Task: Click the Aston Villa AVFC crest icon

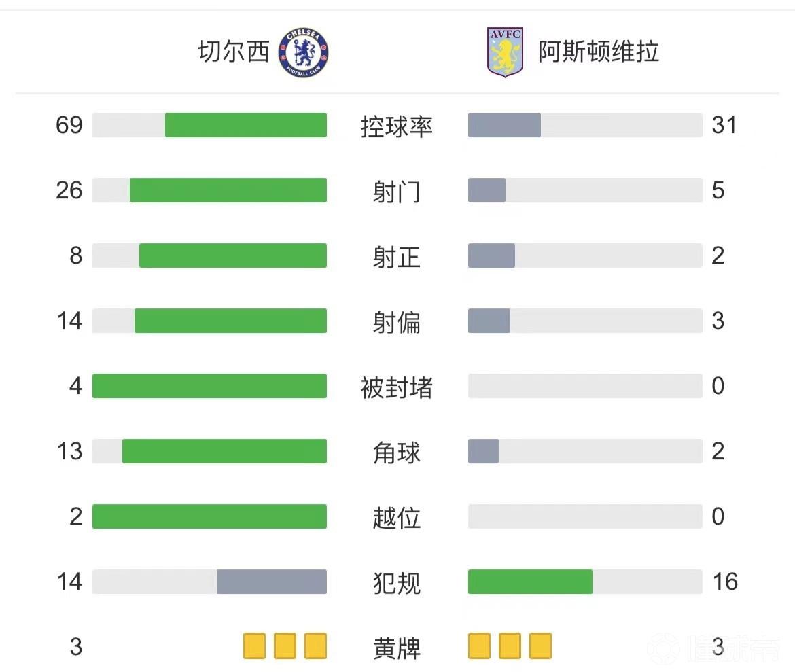Action: [x=505, y=52]
